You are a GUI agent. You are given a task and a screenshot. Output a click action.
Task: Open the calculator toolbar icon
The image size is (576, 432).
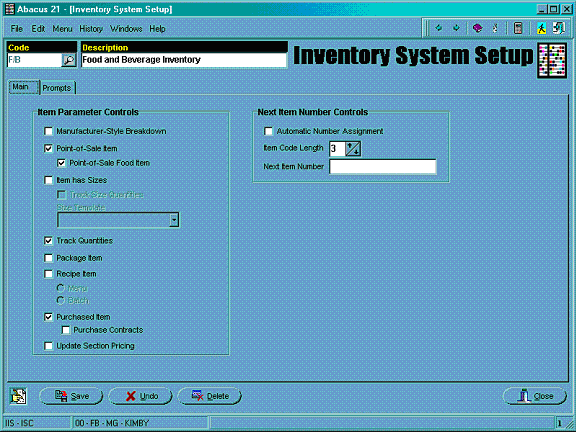tap(518, 28)
